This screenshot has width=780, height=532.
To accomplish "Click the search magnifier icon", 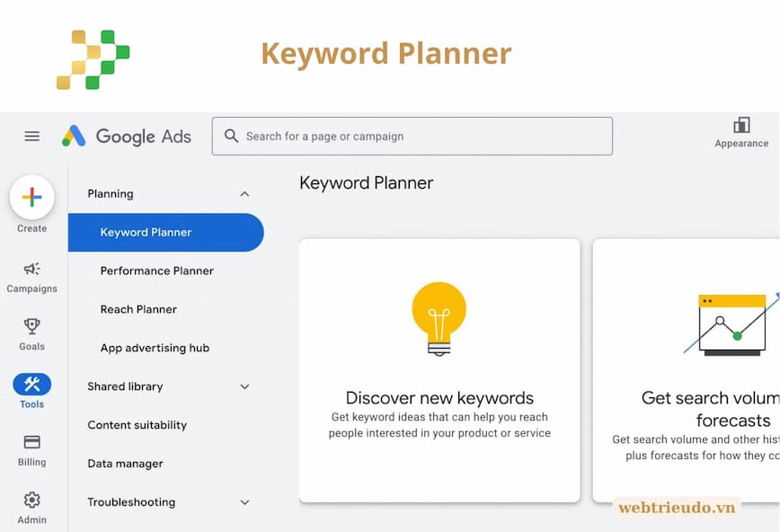I will coord(231,136).
